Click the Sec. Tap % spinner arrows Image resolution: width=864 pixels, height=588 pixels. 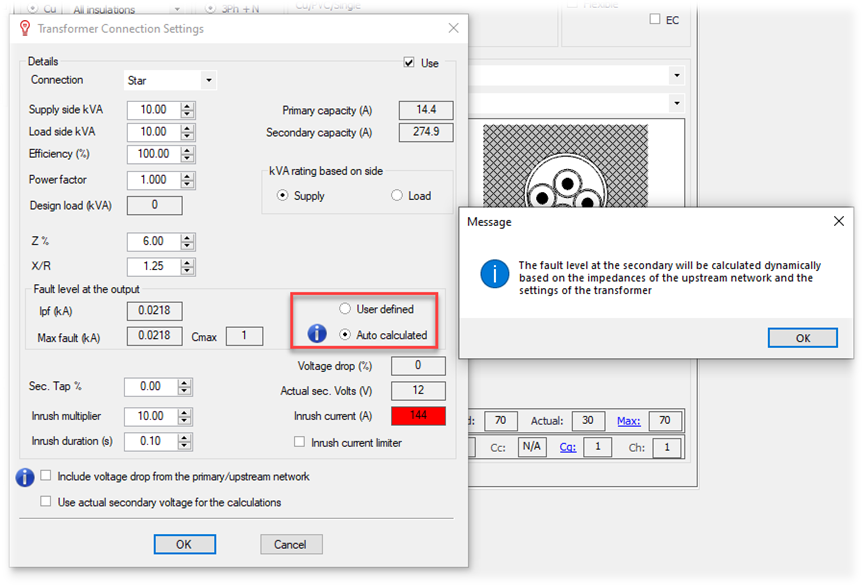(185, 387)
